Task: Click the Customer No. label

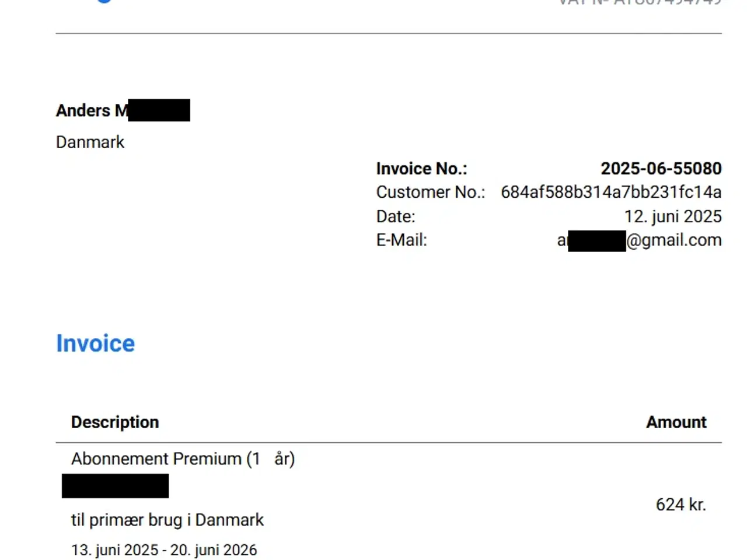Action: click(430, 192)
